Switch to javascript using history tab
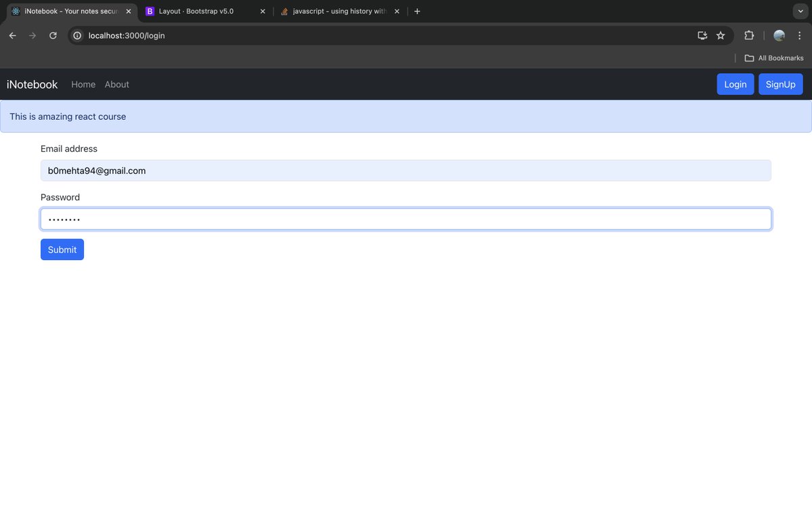The width and height of the screenshot is (812, 508). (340, 12)
